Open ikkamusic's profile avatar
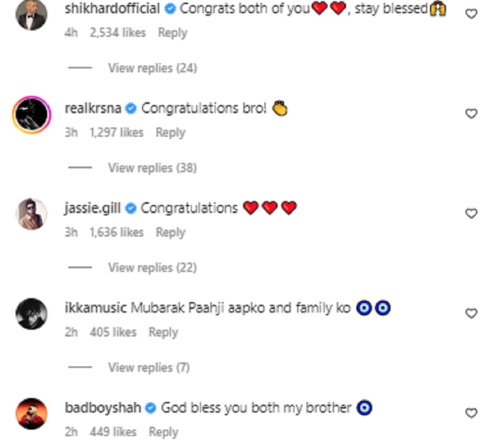 click(x=31, y=314)
